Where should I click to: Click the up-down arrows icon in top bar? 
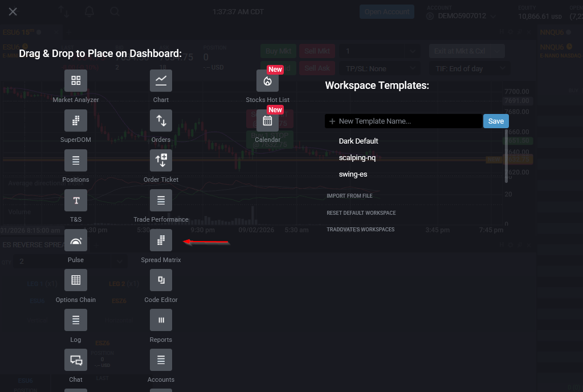click(64, 11)
